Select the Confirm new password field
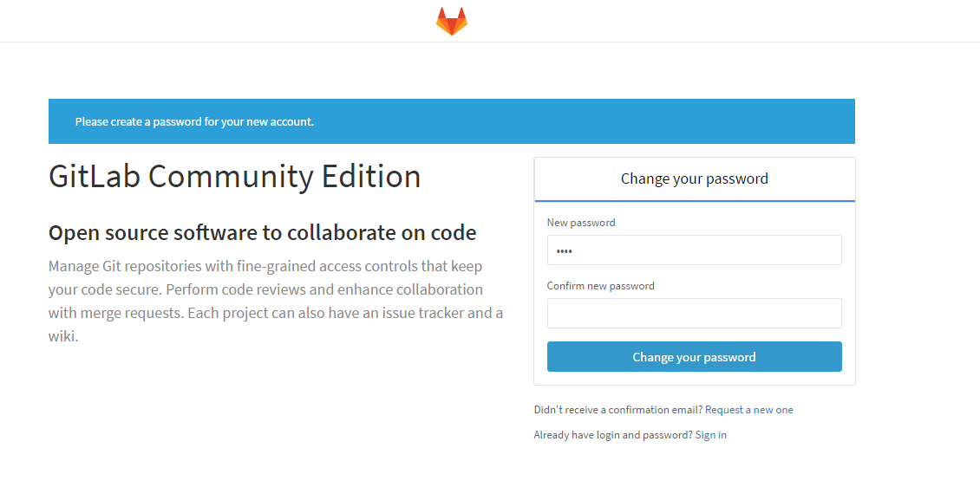 tap(695, 314)
